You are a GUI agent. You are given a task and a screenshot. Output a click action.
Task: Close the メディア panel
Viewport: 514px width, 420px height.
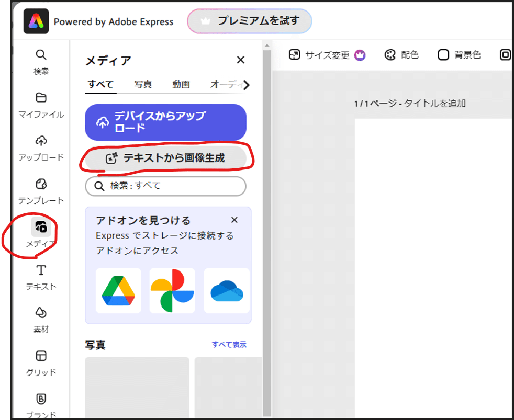point(241,60)
